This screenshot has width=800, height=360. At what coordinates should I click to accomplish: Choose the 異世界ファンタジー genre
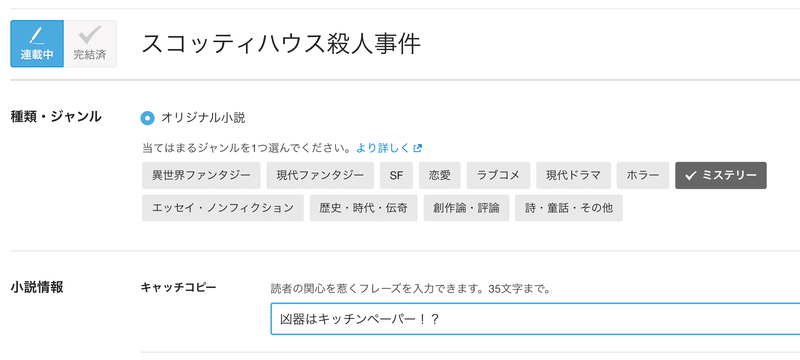[202, 175]
